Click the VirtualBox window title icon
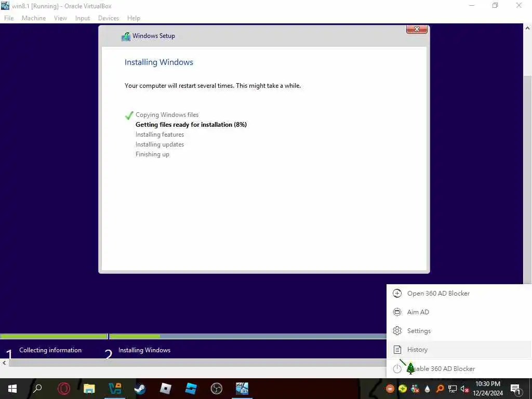 5,5
